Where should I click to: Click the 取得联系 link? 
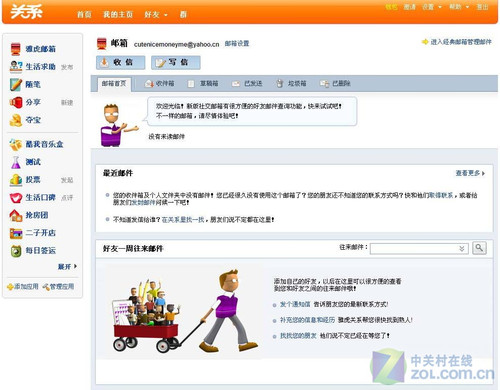pyautogui.click(x=441, y=195)
